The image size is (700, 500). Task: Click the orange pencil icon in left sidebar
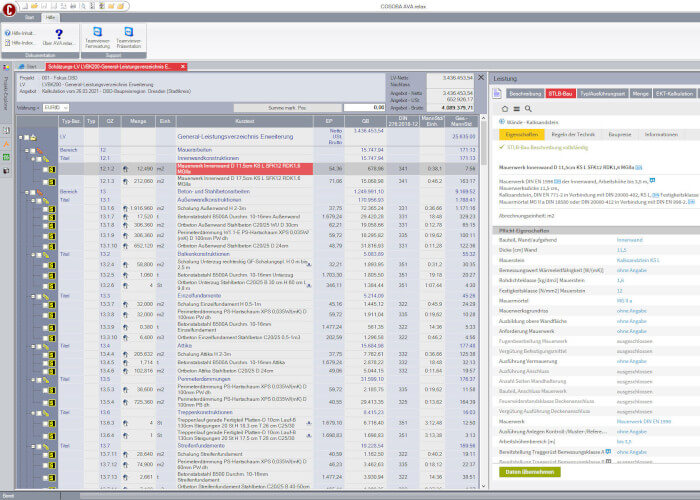click(x=6, y=144)
